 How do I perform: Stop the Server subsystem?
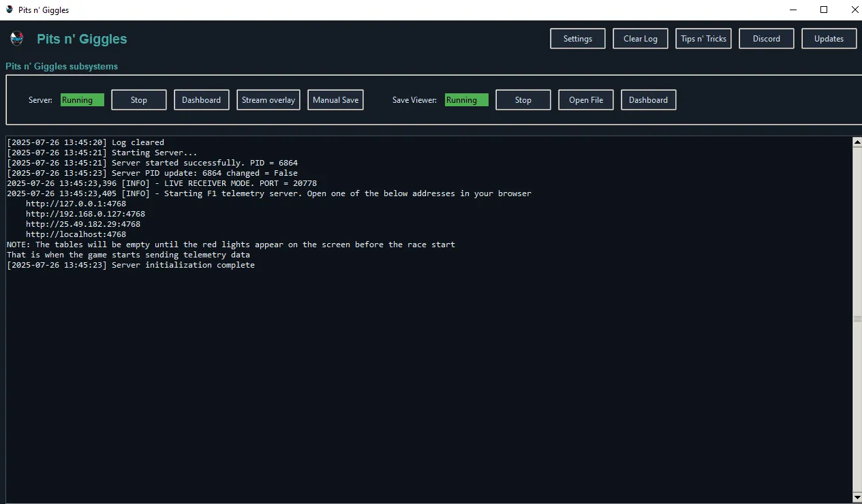[x=138, y=99]
